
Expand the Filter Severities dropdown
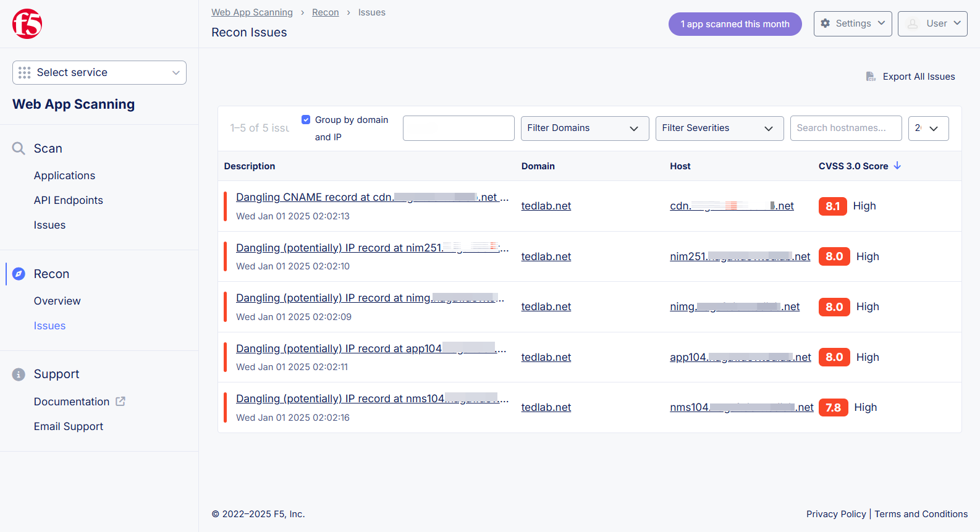719,128
